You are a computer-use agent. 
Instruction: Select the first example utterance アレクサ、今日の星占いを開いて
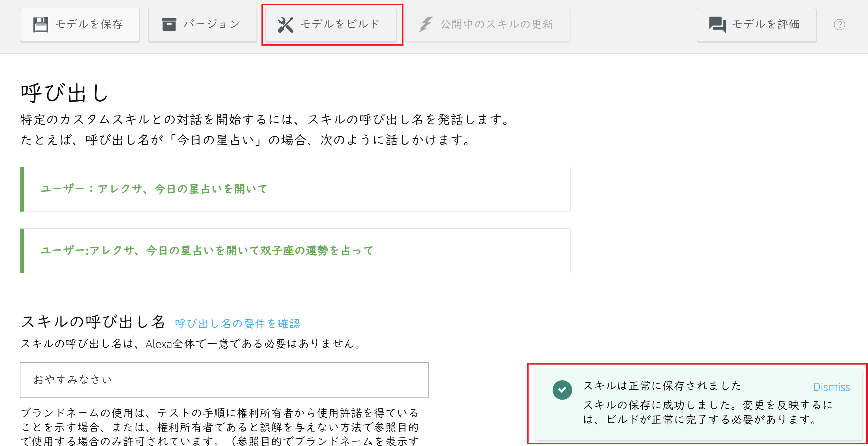pos(154,189)
